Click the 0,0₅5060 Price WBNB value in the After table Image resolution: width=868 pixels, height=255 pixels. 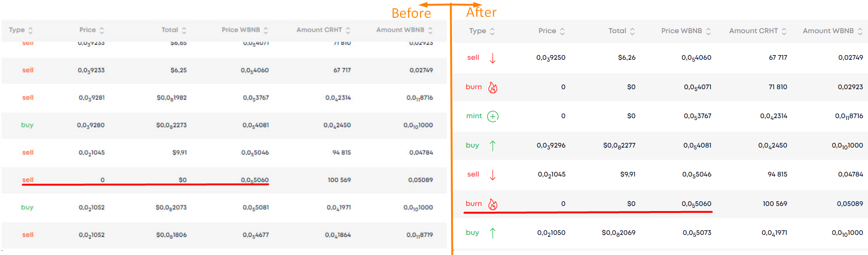[x=696, y=204]
